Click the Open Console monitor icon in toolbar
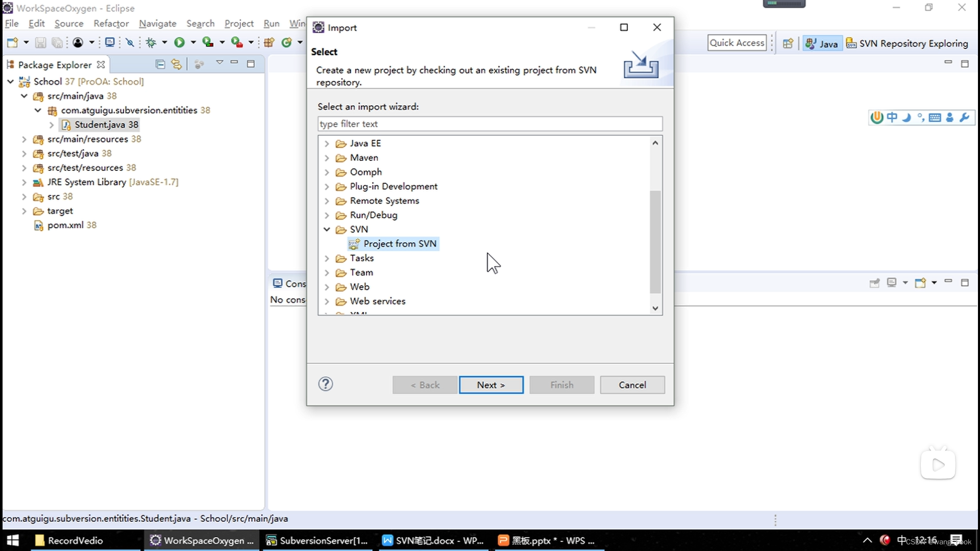This screenshot has height=551, width=980. click(110, 42)
